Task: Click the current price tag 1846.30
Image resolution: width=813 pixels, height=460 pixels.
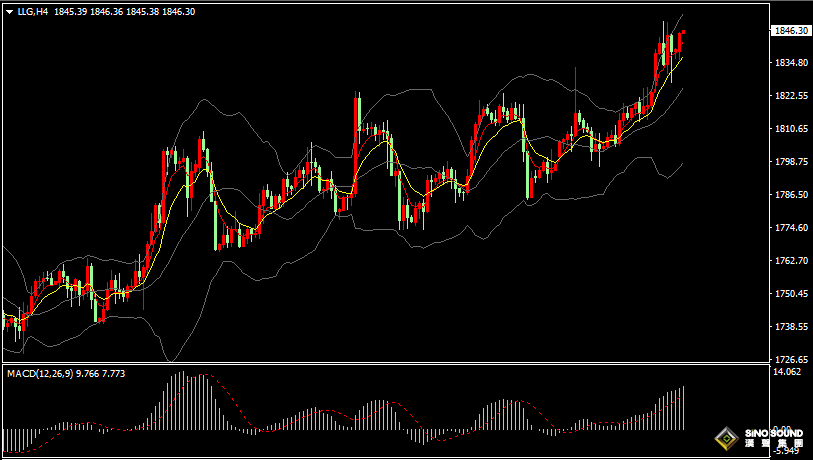Action: pos(791,31)
